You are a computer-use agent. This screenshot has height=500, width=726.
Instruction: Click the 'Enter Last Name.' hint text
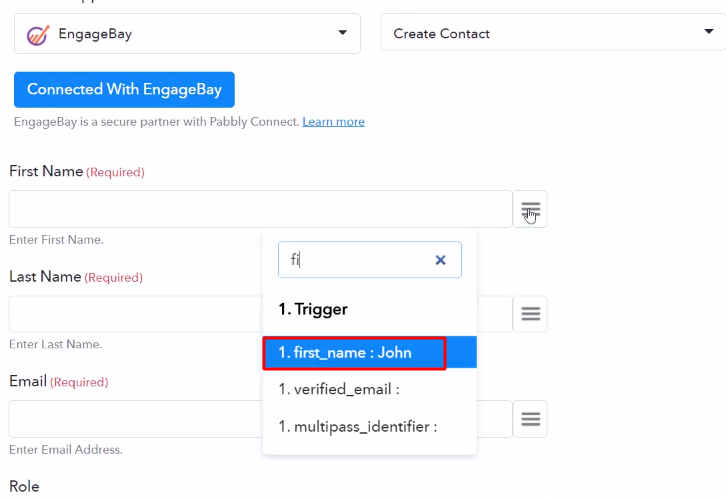coord(56,344)
